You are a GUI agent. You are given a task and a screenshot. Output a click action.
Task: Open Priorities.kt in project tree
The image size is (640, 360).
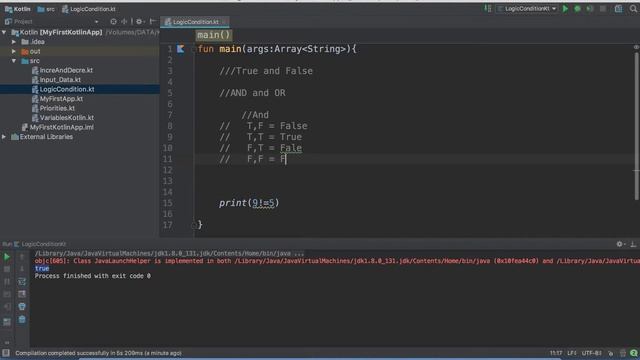click(53, 108)
